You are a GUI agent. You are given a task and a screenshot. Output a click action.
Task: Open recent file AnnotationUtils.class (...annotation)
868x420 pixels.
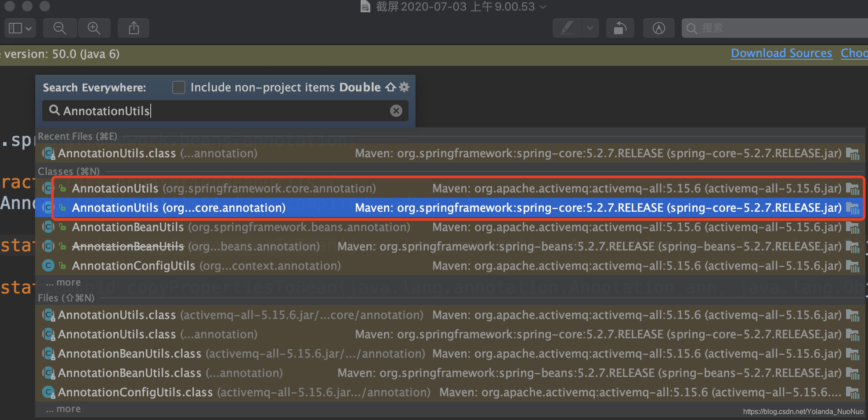coord(450,153)
